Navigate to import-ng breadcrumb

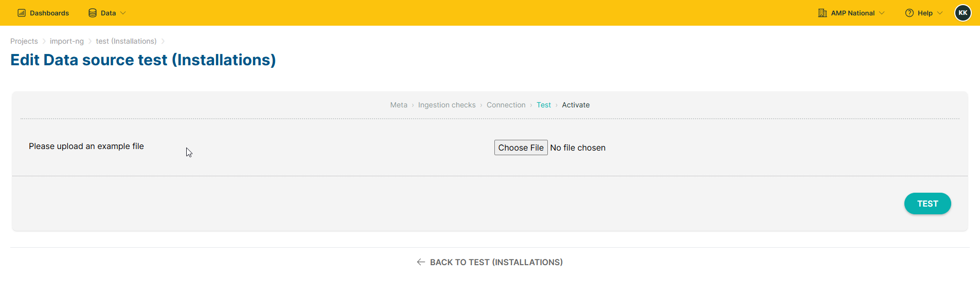(67, 41)
